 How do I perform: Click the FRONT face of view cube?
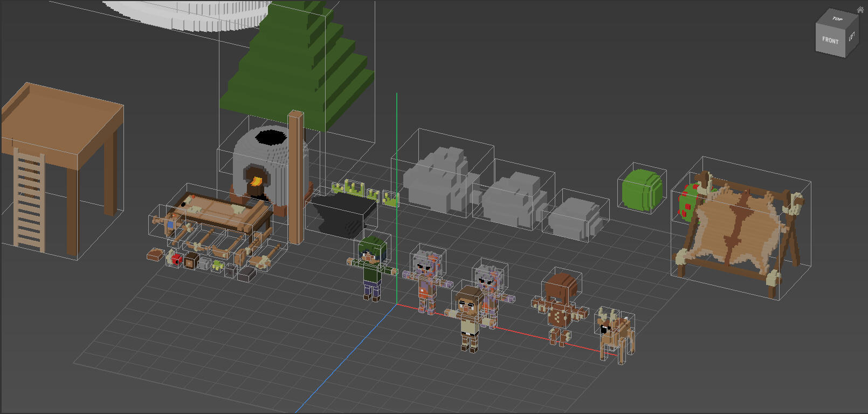click(x=830, y=40)
